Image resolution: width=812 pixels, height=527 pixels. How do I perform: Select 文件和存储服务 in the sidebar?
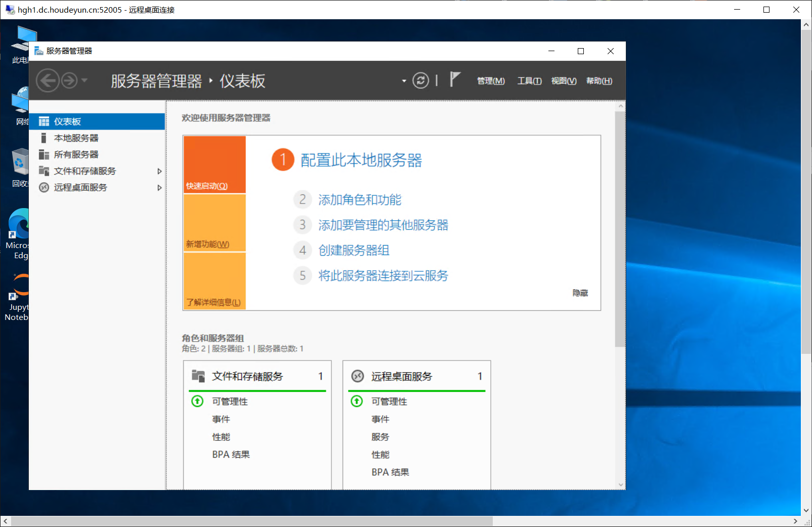click(x=97, y=171)
